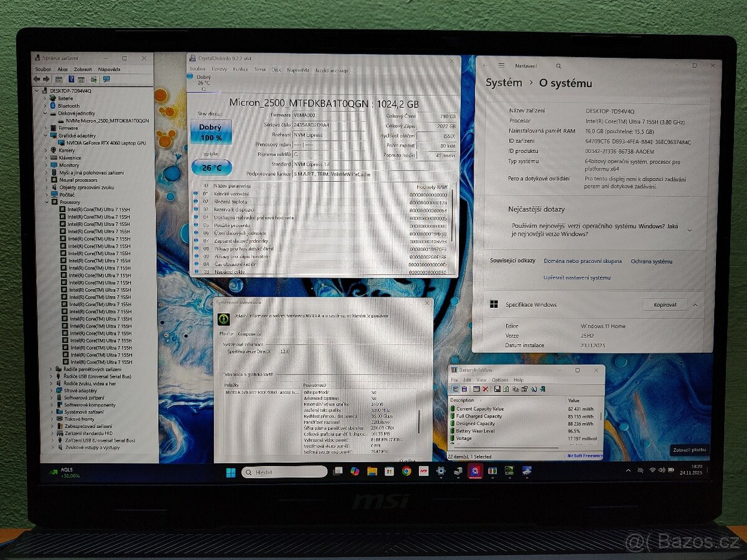The height and width of the screenshot is (560, 747).
Task: Click the Dobrý 100% health bar in CrystalDiskInfo
Action: tap(212, 132)
